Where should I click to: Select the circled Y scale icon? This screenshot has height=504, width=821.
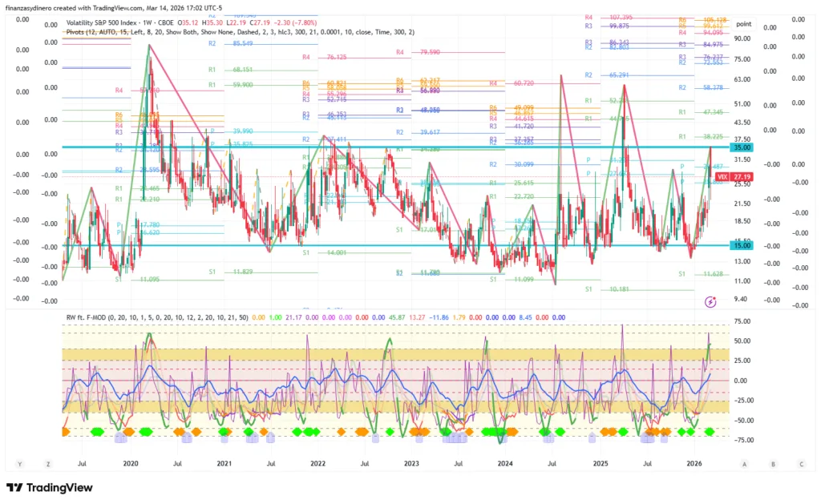click(x=20, y=464)
